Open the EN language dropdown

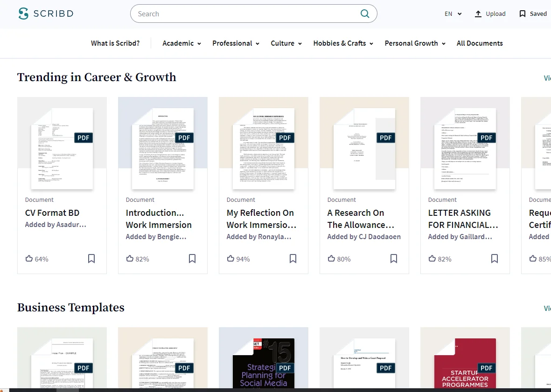coord(453,14)
